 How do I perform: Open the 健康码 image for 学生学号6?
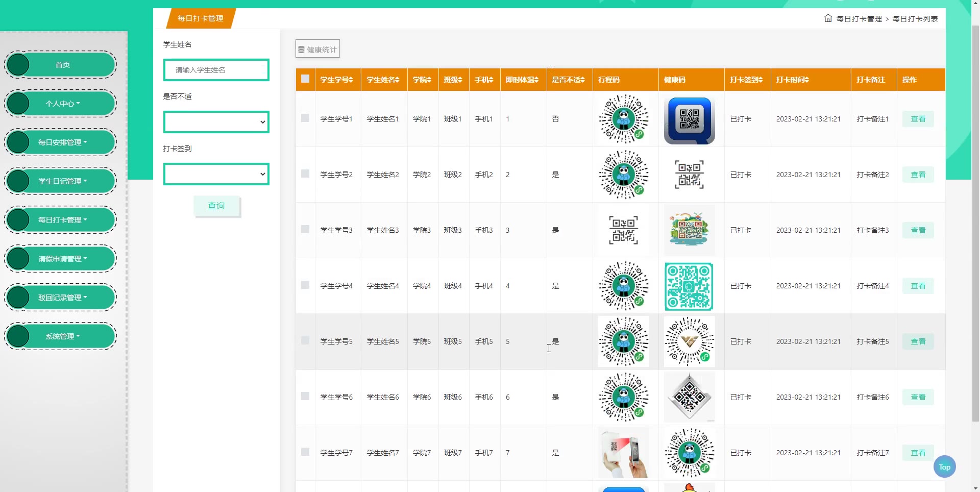(x=690, y=397)
